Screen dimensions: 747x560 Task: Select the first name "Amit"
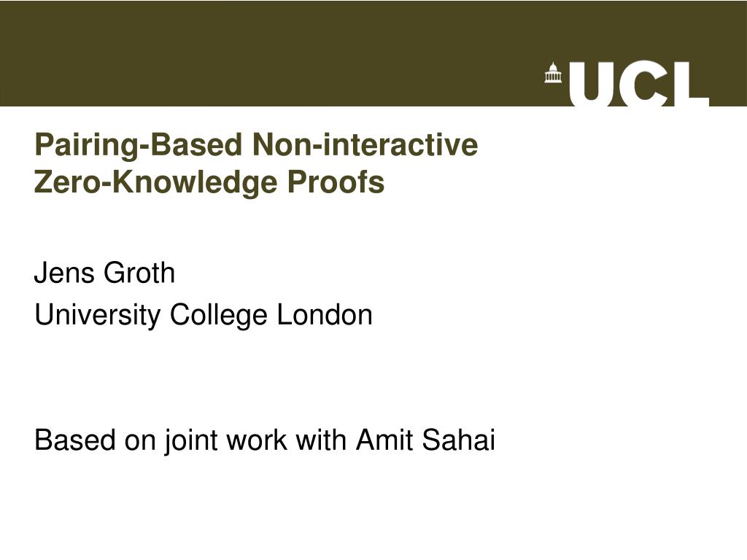point(380,440)
